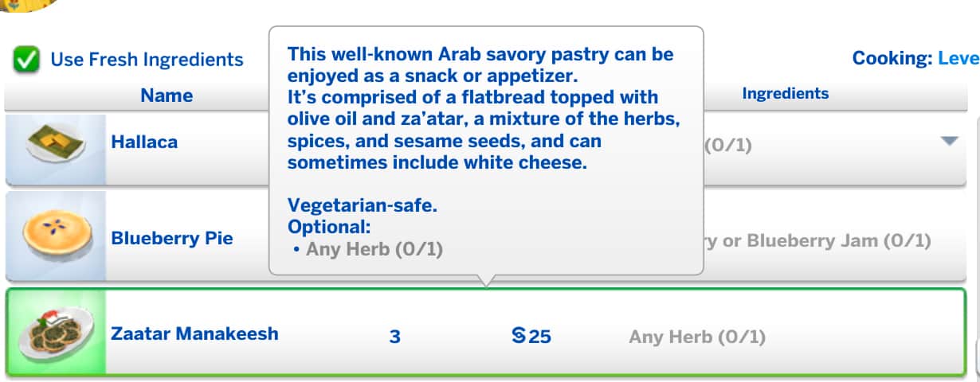Toggle the Use Fresh Ingredients checkbox

click(x=27, y=60)
